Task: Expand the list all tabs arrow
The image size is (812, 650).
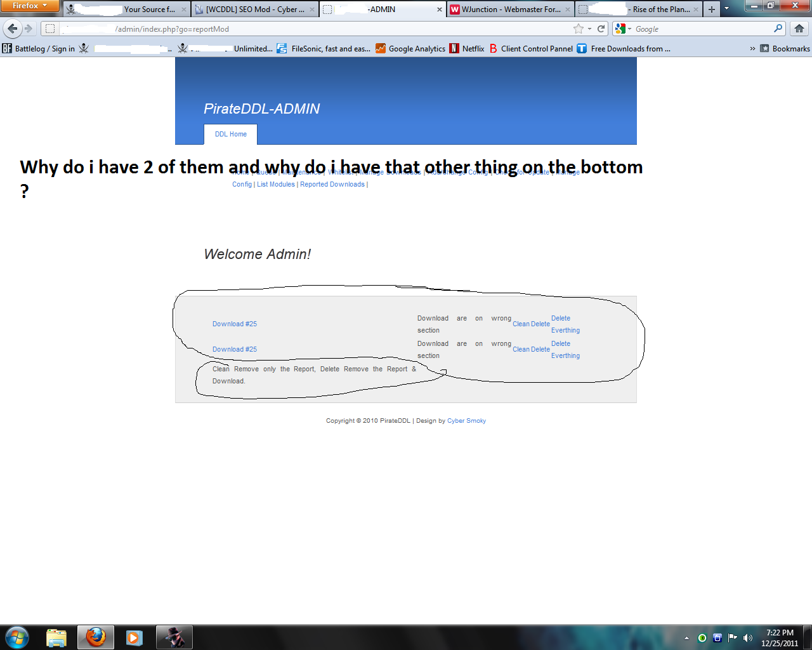Action: click(727, 10)
